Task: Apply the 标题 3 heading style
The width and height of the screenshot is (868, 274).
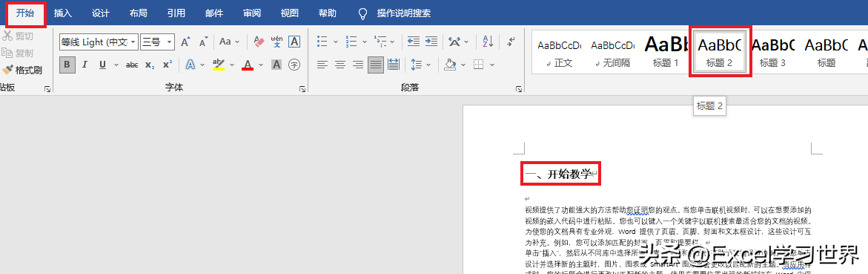Action: (772, 51)
